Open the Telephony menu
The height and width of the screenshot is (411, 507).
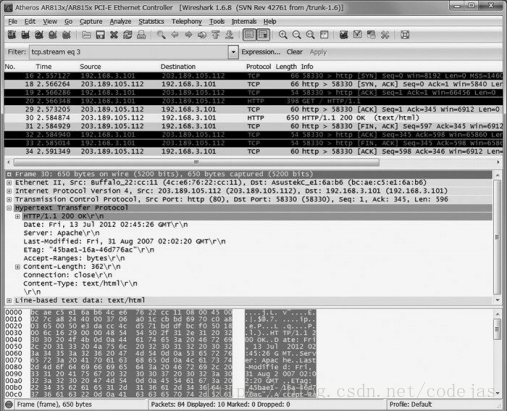187,21
